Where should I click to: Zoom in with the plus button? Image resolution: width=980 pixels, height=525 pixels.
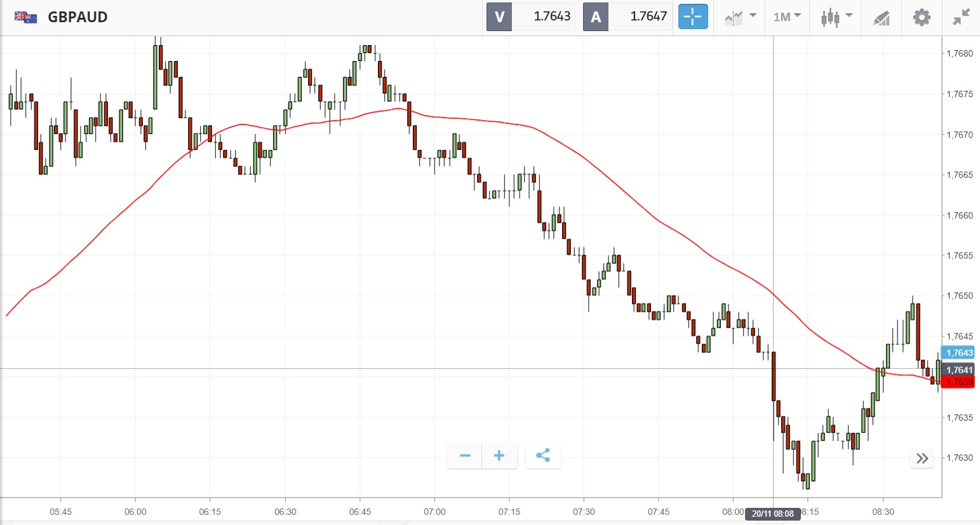point(499,456)
